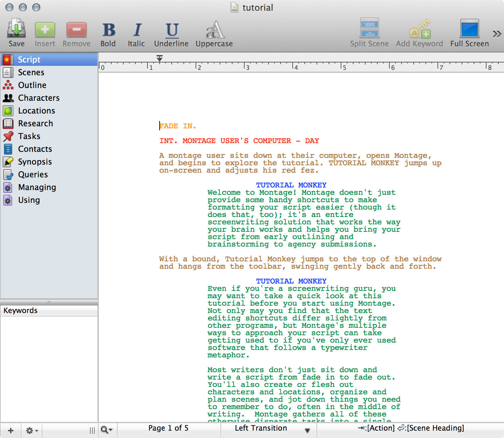Click the Save toolbar icon
Viewport: 504px width, 438px height.
tap(16, 30)
